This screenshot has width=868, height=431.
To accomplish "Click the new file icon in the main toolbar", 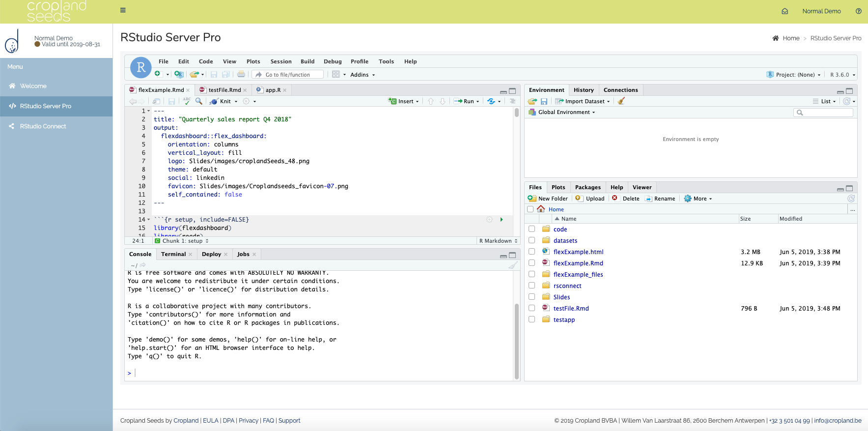I will (158, 74).
